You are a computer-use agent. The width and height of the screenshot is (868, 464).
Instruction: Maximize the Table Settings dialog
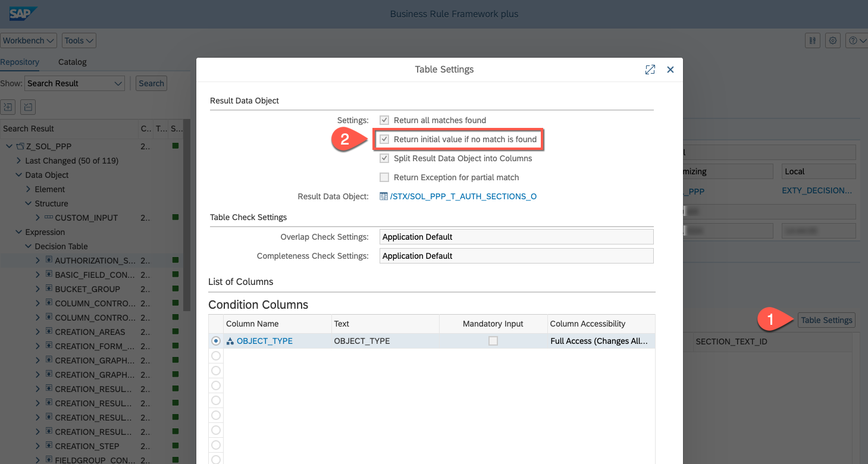point(650,70)
